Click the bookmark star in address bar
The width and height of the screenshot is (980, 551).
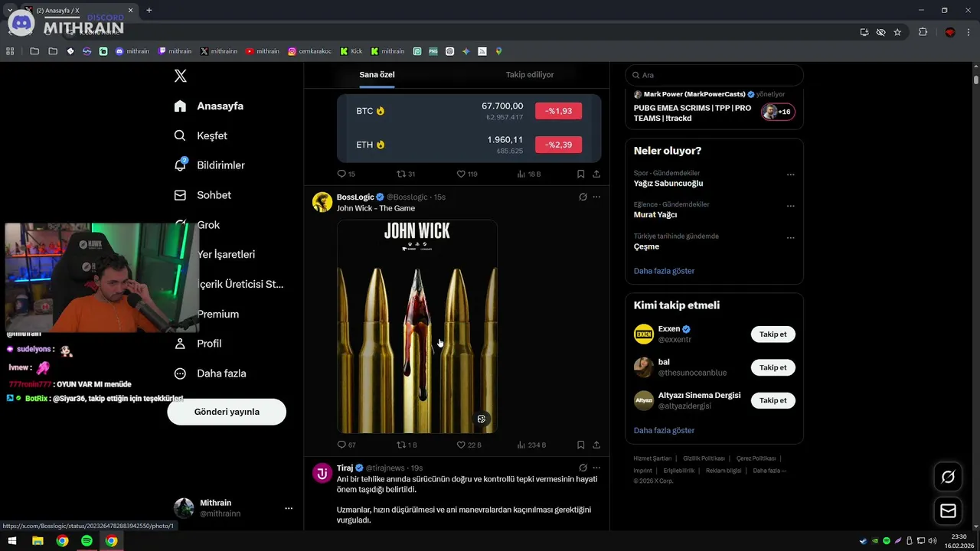(897, 32)
